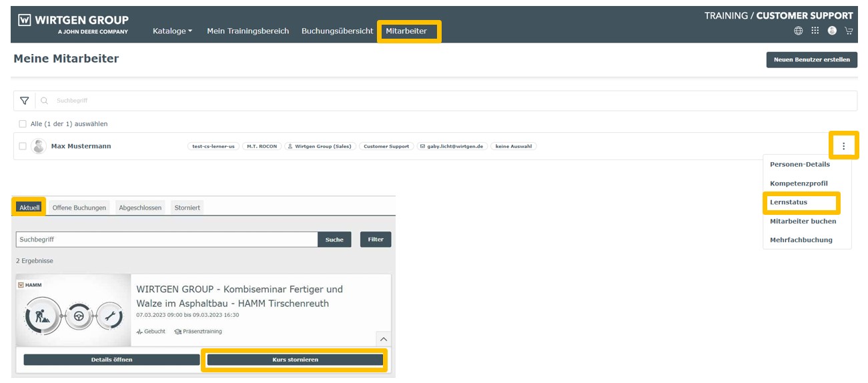Image resolution: width=868 pixels, height=383 pixels.
Task: Select Lernstatus from the context menu
Action: (789, 202)
